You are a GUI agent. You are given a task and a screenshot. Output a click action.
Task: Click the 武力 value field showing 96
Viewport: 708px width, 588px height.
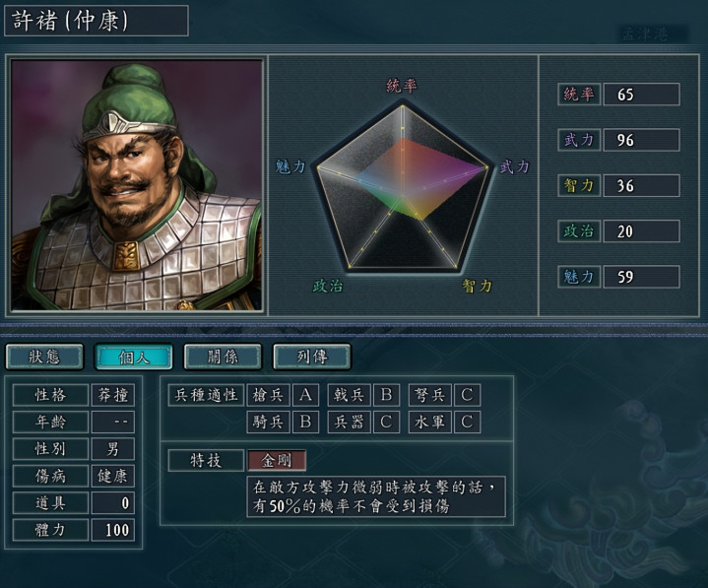pos(642,140)
